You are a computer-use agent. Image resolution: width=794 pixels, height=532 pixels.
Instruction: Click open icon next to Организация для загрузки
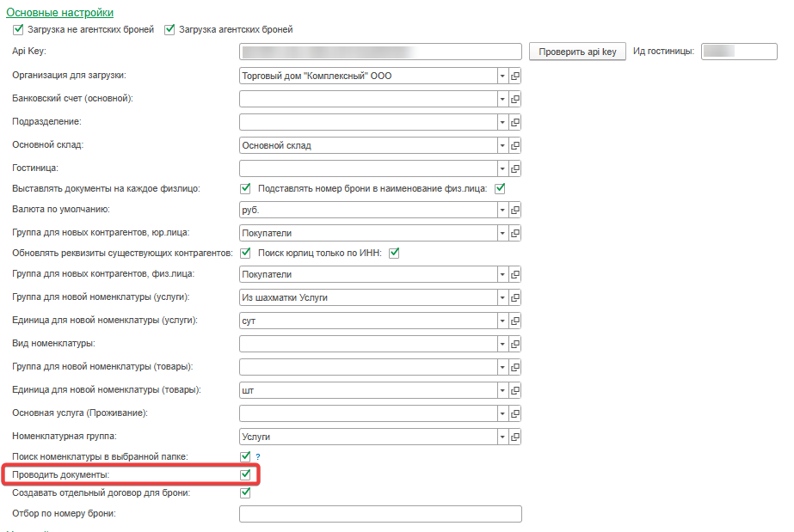[x=516, y=76]
